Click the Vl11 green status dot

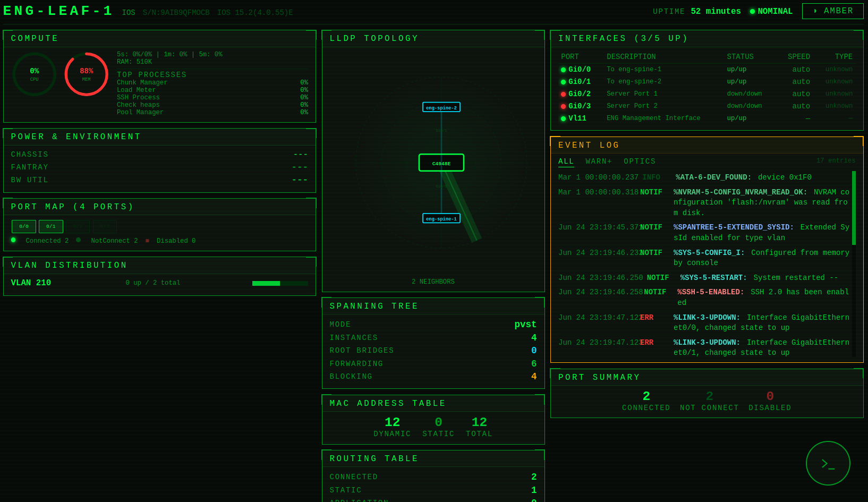(563, 119)
